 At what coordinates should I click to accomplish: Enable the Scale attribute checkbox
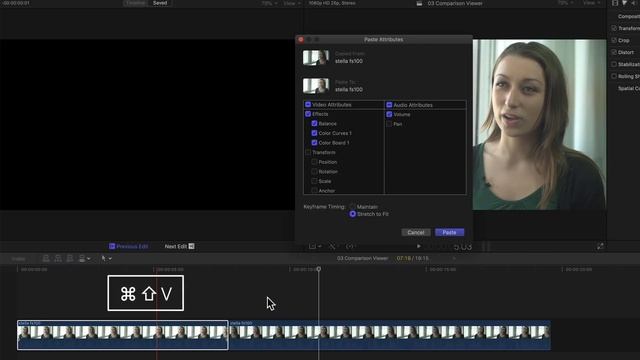[x=314, y=181]
